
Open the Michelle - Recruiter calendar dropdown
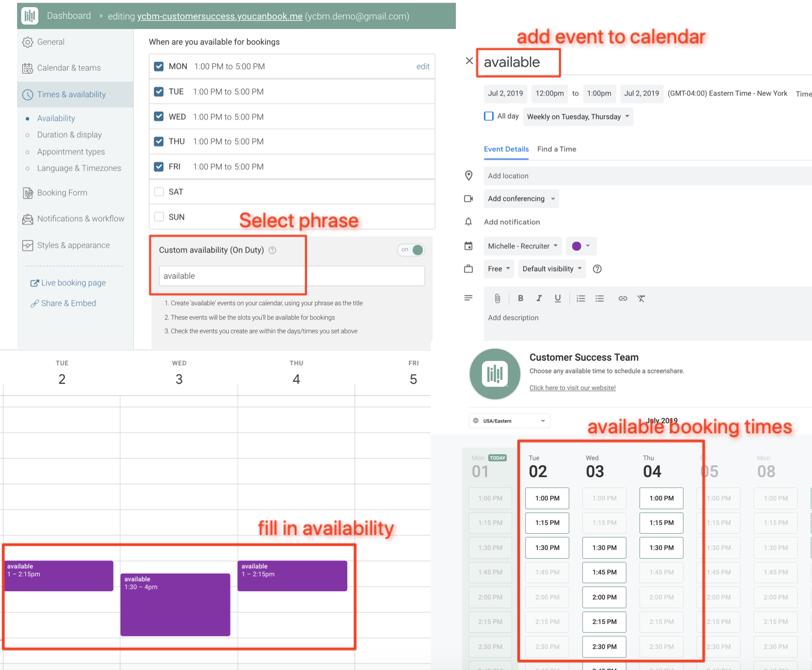pos(522,246)
